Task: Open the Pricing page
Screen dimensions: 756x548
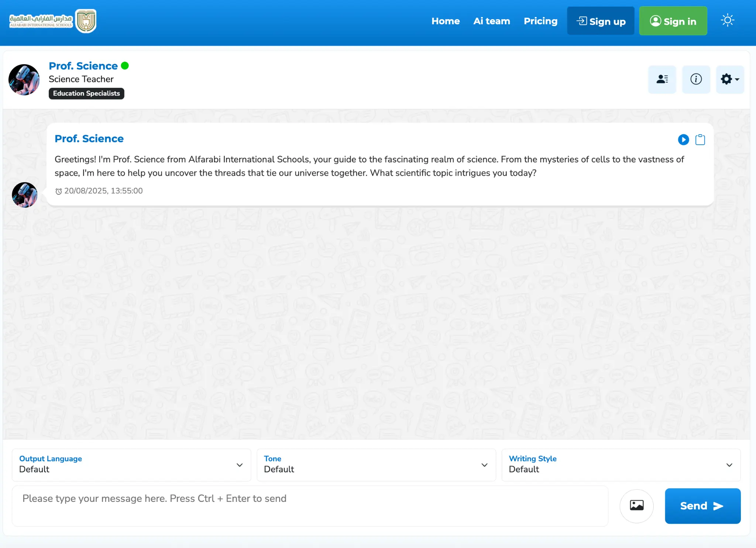Action: coord(540,21)
